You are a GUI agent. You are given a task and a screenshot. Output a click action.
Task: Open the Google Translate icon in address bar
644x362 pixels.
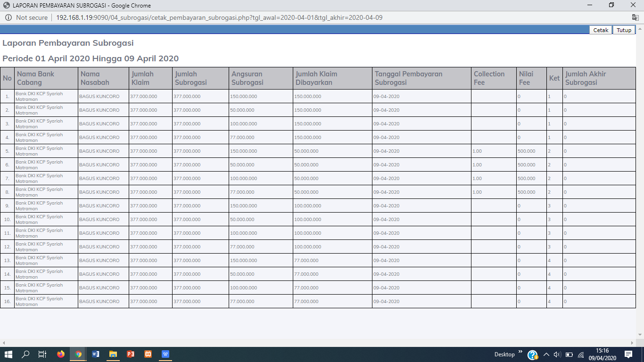[635, 17]
